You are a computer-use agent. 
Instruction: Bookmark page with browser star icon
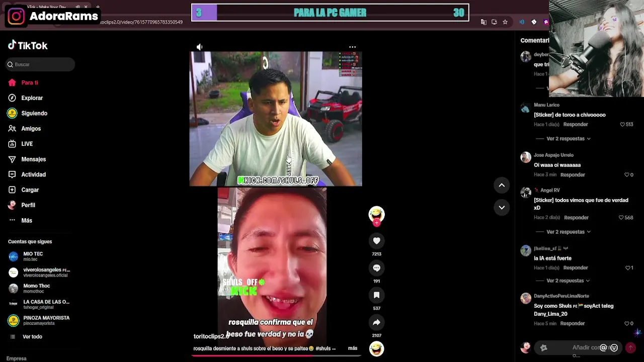(x=505, y=22)
